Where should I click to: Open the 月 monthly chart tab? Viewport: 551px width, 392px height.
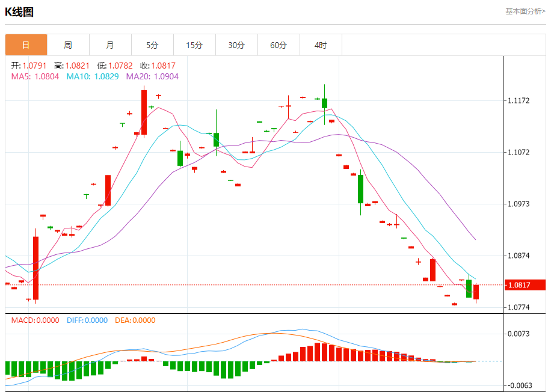[110, 45]
